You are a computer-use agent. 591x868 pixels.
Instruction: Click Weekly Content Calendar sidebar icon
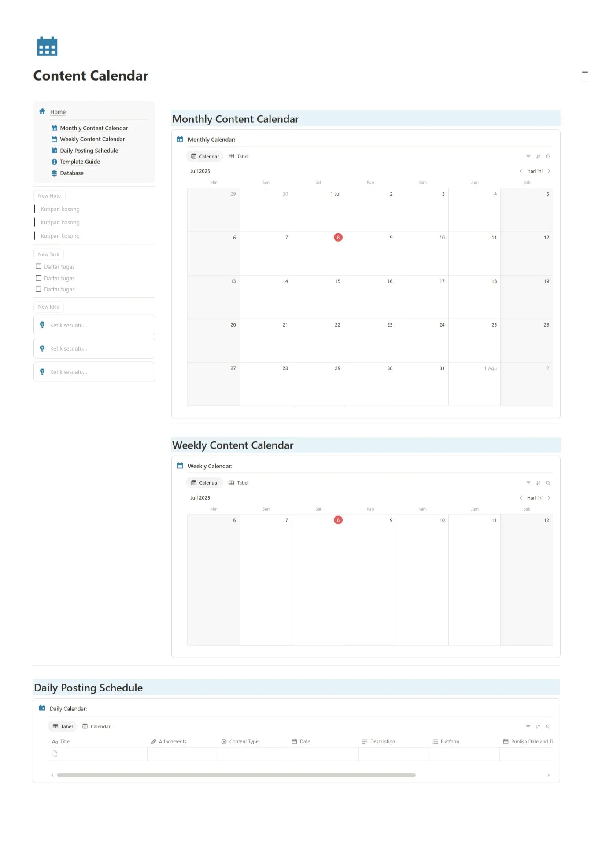pyautogui.click(x=54, y=139)
